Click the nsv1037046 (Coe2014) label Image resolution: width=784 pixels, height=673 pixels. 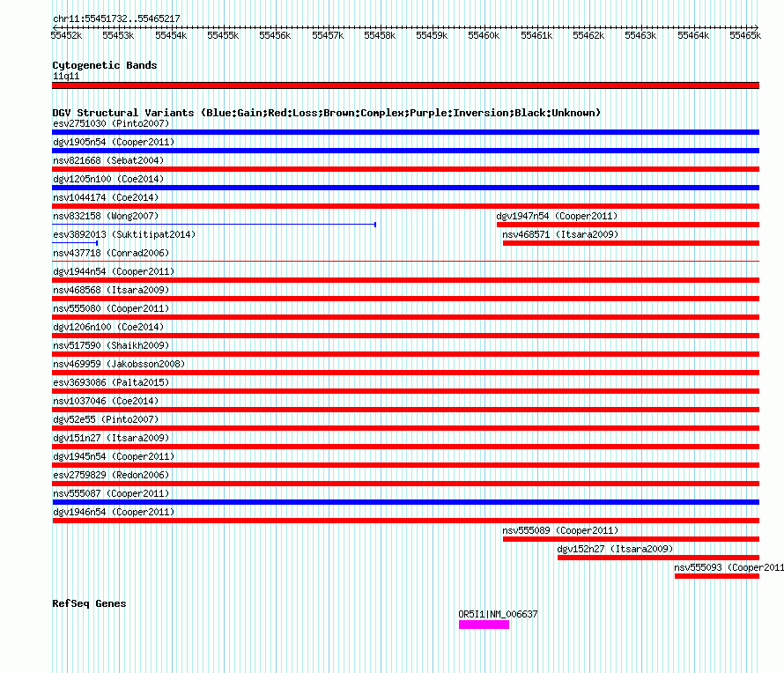pyautogui.click(x=106, y=401)
